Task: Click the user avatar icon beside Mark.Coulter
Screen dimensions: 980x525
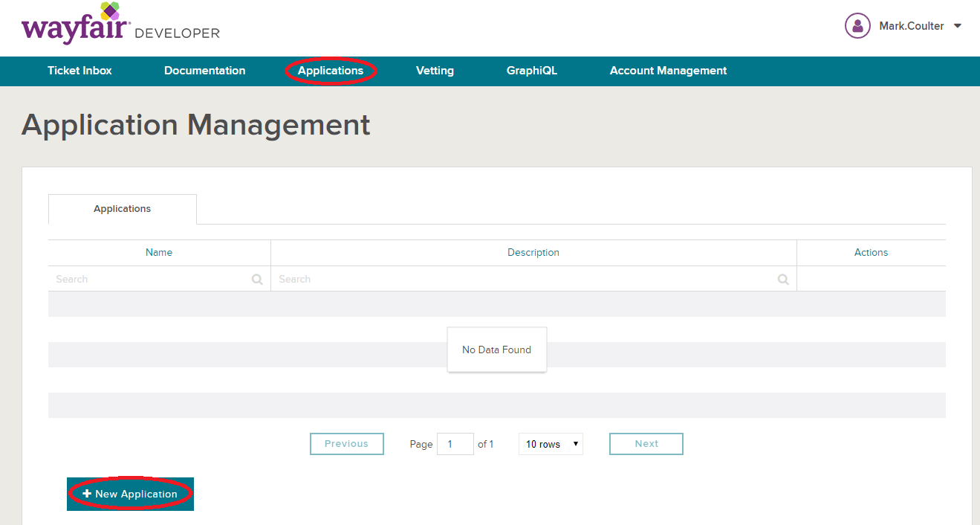Action: 857,26
